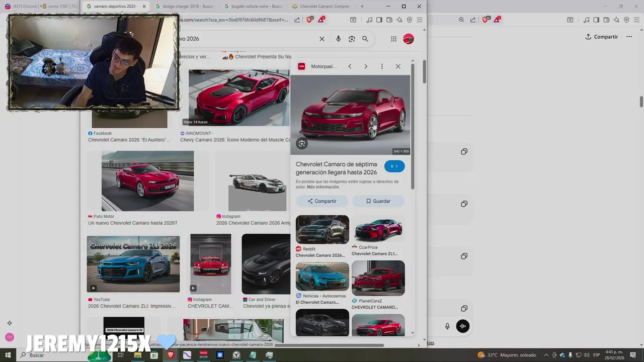Click the Brave Shields lion icon in front window
This screenshot has height=362, width=644.
[309, 20]
